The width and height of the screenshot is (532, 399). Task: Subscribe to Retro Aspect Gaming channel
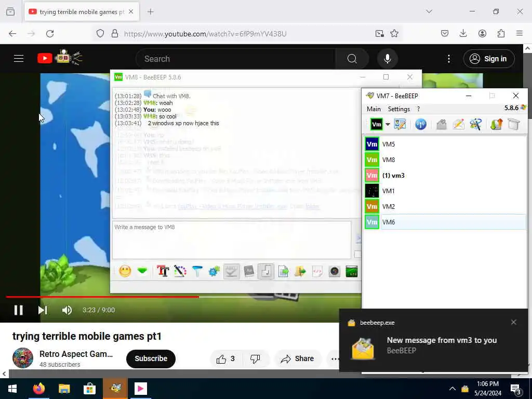click(151, 358)
